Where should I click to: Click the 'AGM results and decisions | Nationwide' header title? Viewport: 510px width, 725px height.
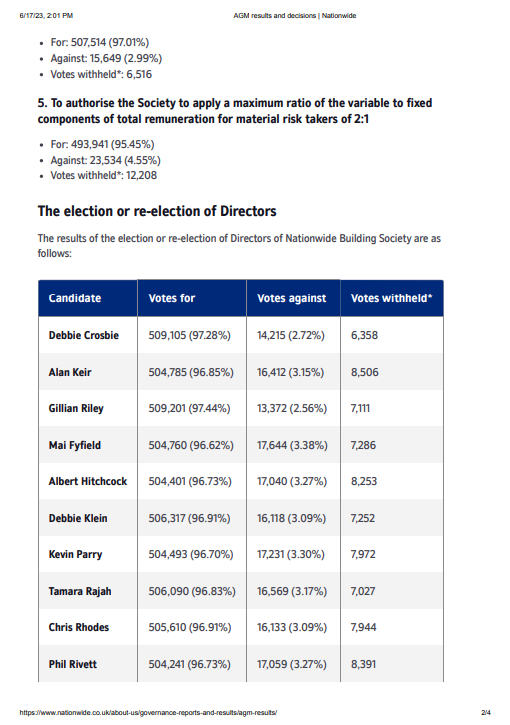[x=295, y=16]
